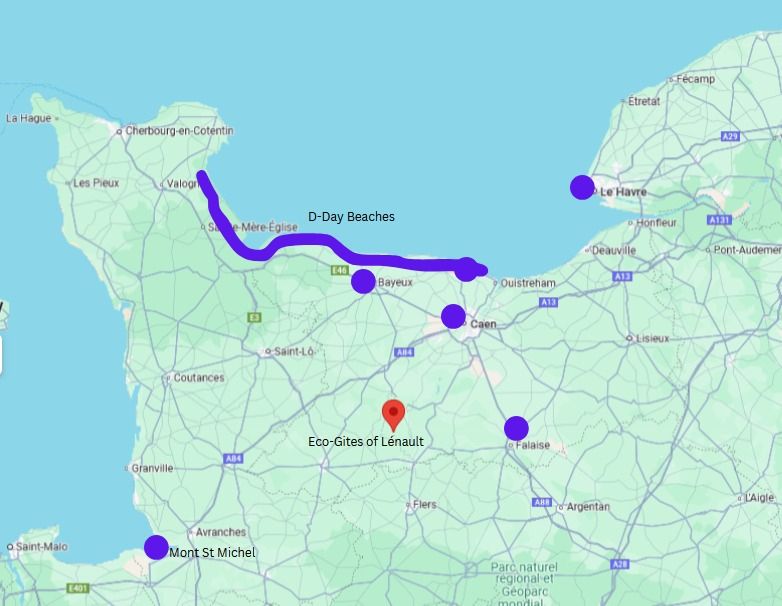Click the Eco-Gites of Lénault text label
Image resolution: width=782 pixels, height=606 pixels.
[x=366, y=441]
